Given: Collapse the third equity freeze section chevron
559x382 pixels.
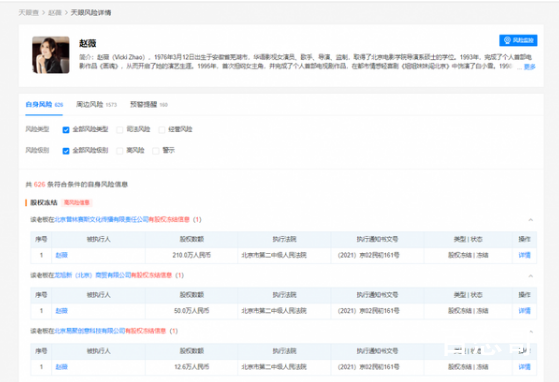Looking at the screenshot, I should (530, 332).
